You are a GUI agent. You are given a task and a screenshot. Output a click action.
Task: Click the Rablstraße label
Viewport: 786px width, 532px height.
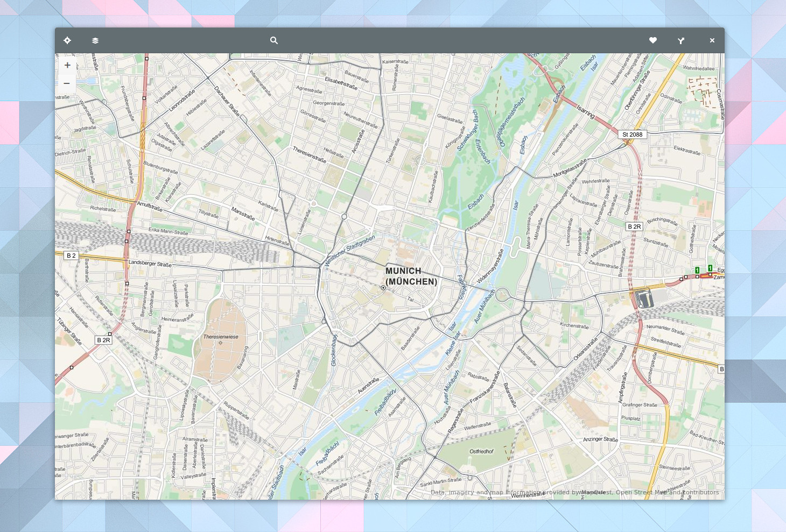point(479,377)
